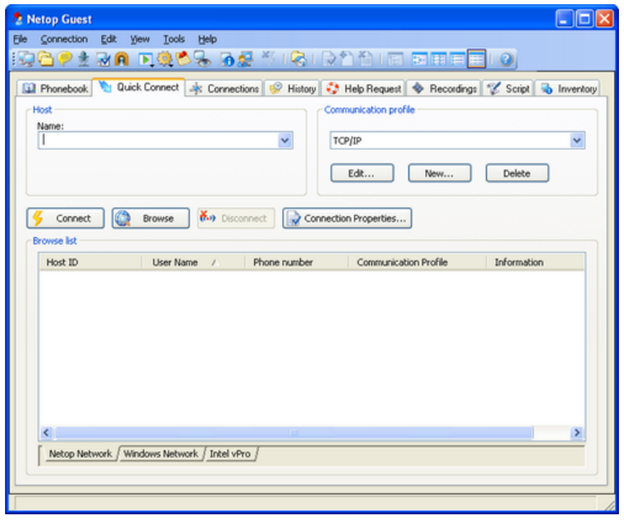The height and width of the screenshot is (521, 624).
Task: Open the Script tab
Action: 508,88
